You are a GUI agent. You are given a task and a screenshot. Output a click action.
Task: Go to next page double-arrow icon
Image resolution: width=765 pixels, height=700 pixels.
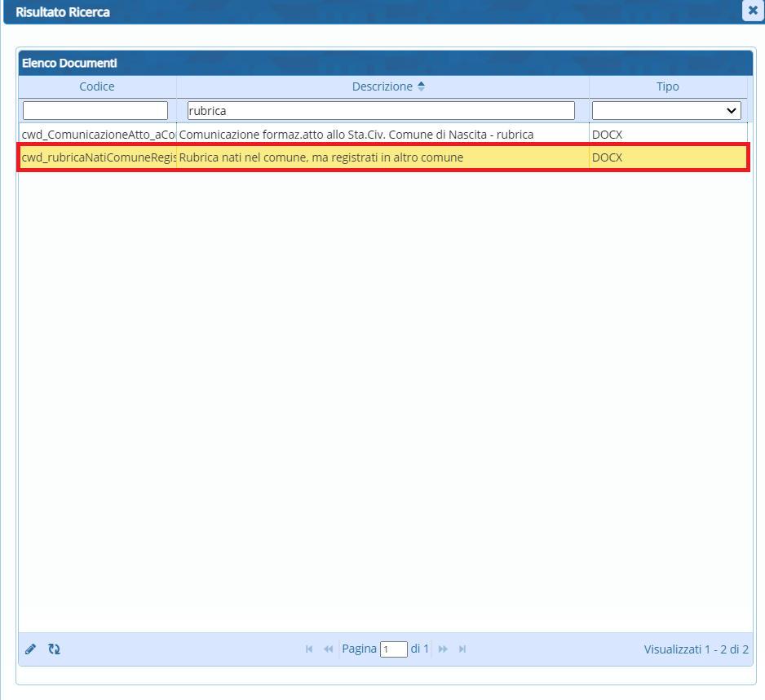pos(443,649)
